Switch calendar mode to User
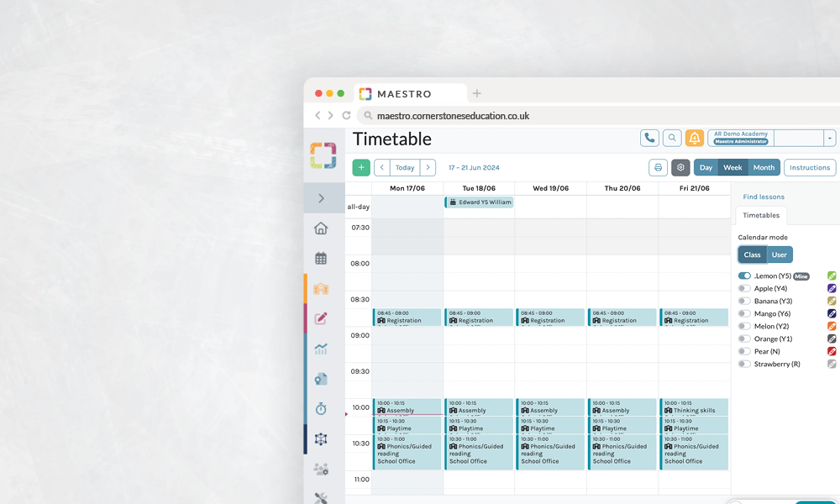 coord(780,255)
